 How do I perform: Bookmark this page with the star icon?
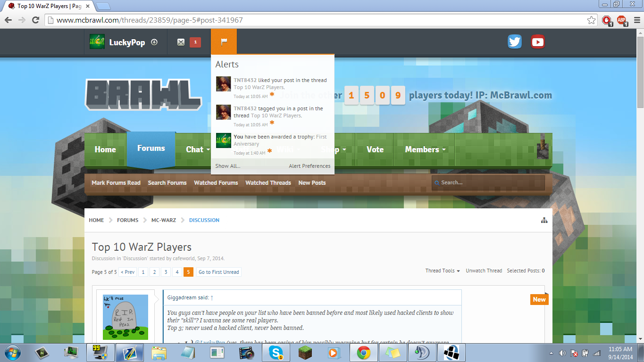(x=591, y=20)
